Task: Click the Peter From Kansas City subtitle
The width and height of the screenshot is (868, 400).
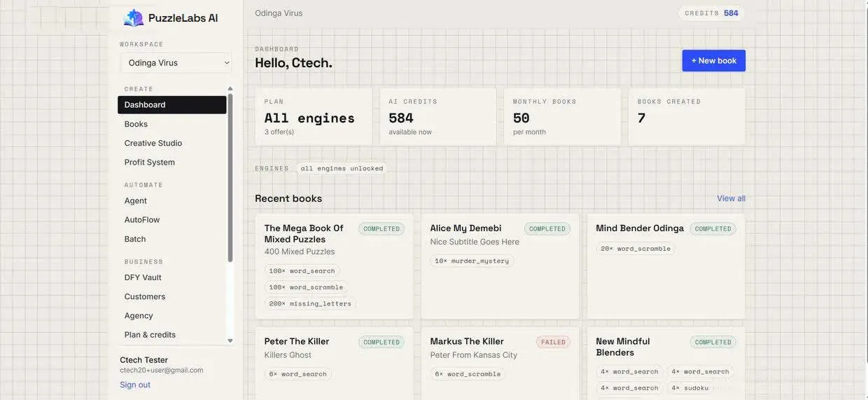Action: coord(474,355)
